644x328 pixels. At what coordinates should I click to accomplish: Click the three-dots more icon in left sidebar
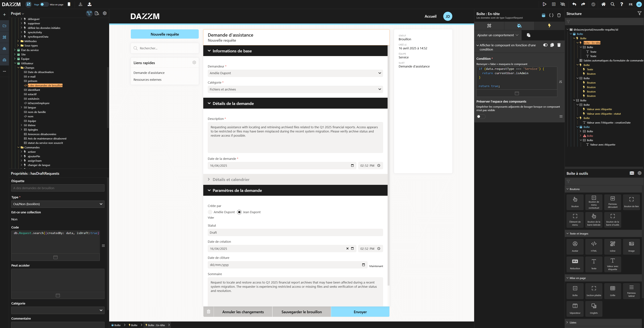4,71
